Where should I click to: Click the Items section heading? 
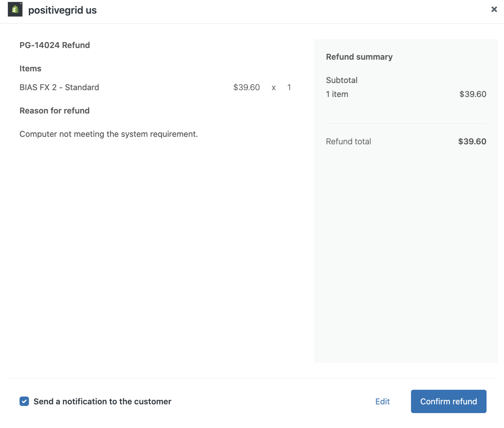[30, 68]
